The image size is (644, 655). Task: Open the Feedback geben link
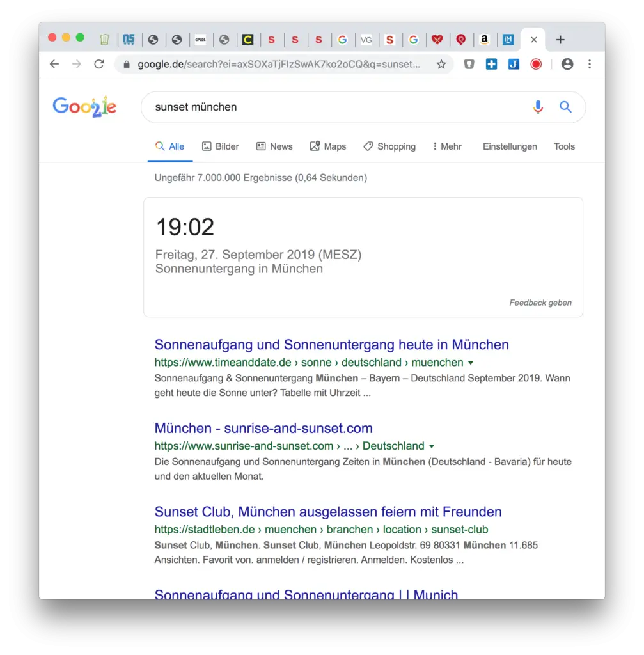coord(540,303)
